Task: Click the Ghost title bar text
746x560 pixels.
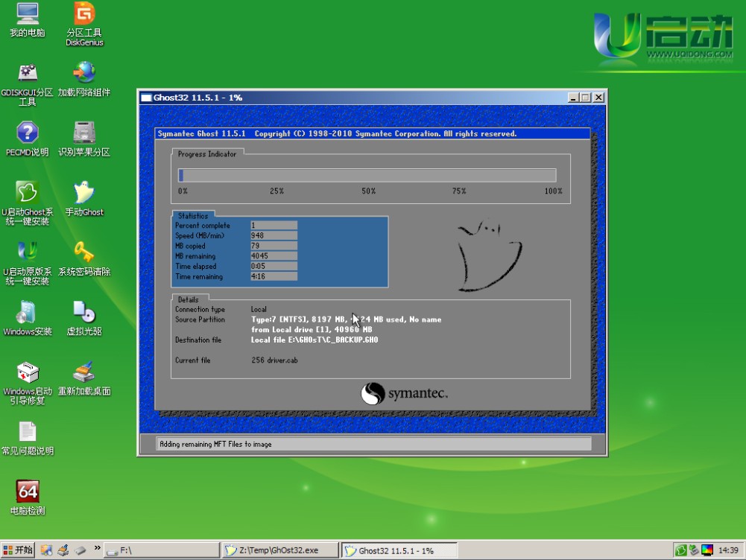Action: coord(197,98)
